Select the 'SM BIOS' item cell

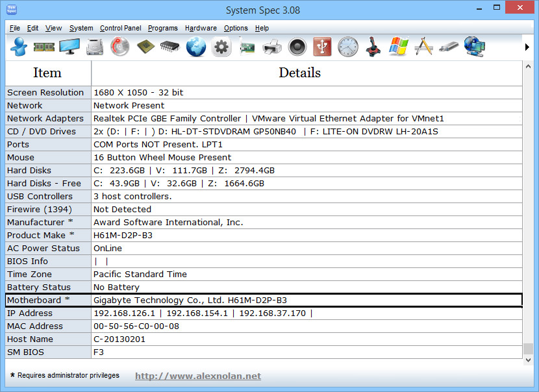point(48,352)
